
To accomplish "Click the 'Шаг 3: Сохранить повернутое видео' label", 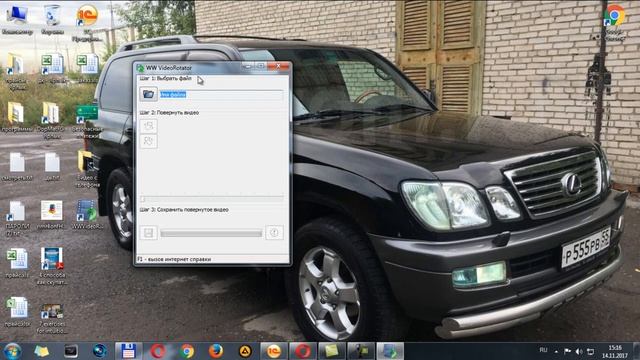I will coord(184,210).
